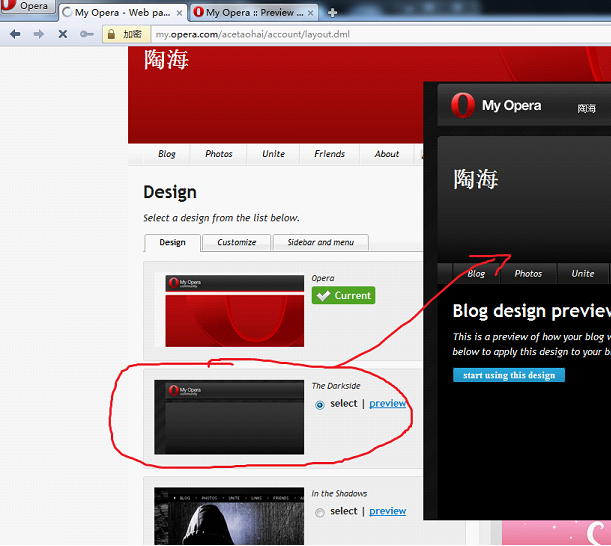The image size is (611, 546).
Task: Click 'The Darkside' design name label
Action: coord(336,386)
